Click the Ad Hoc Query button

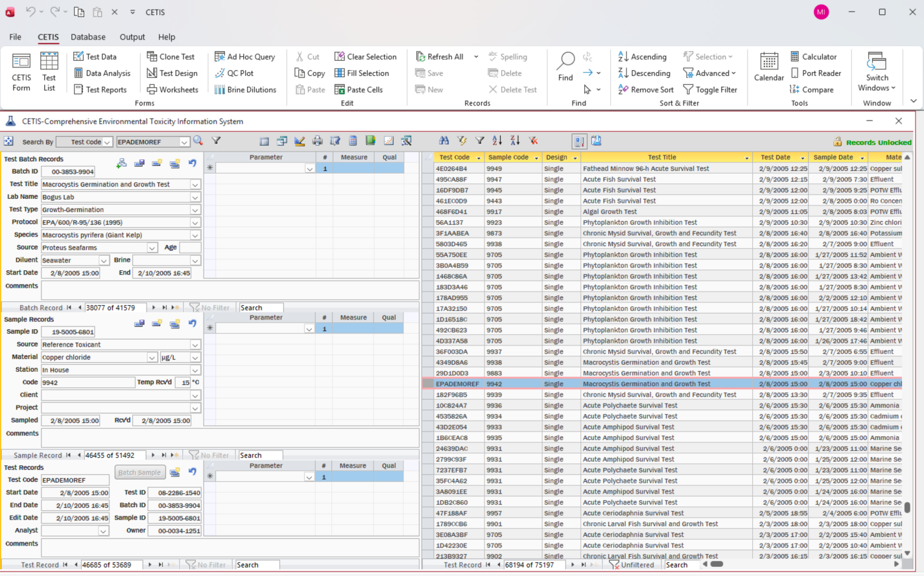tap(244, 56)
